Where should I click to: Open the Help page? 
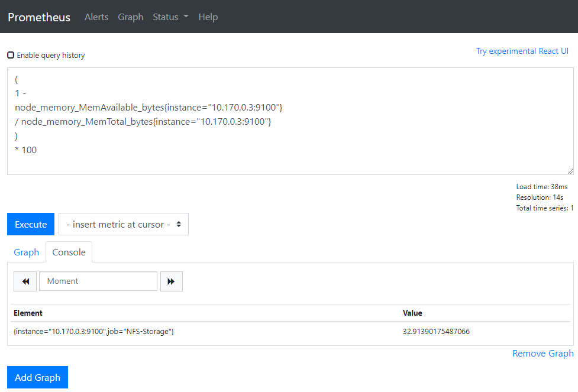(208, 17)
